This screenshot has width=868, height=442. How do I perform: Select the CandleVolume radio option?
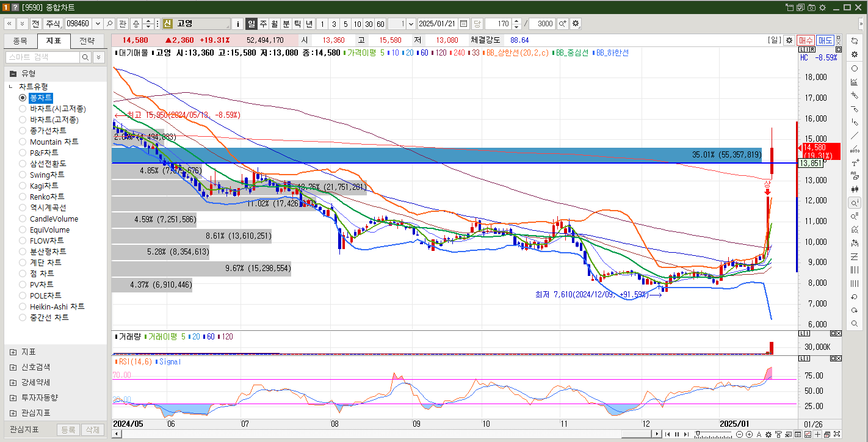[23, 219]
